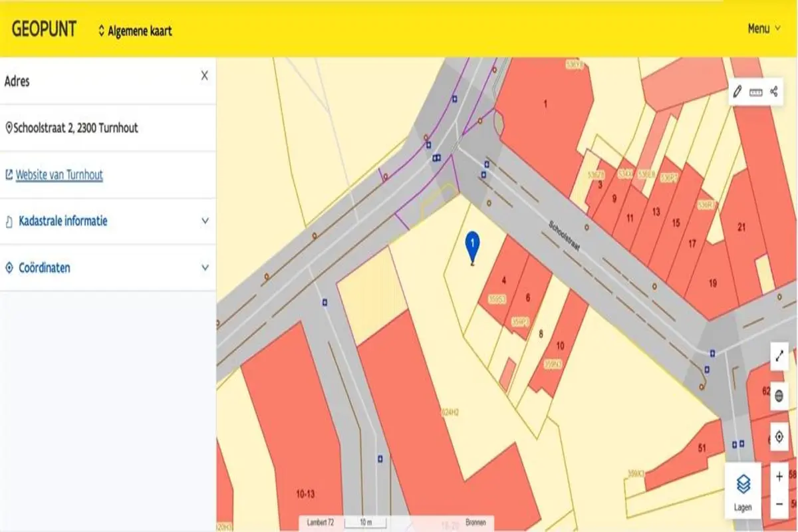Enter fullscreen map view
This screenshot has width=798, height=532.
point(779,357)
